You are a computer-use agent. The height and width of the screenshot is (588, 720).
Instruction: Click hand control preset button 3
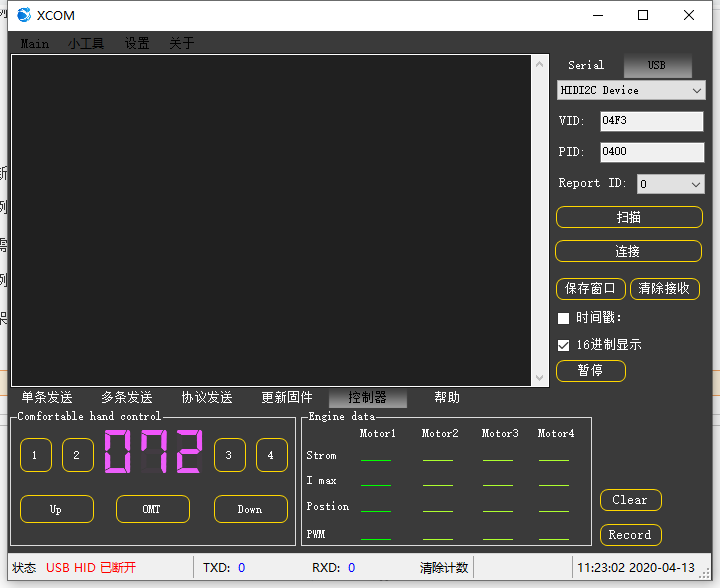point(229,455)
